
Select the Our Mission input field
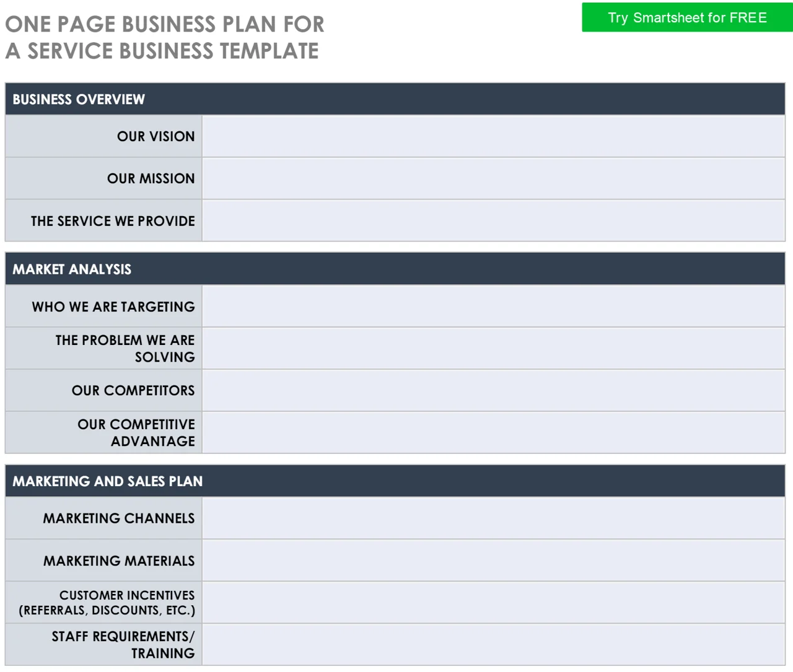tap(493, 178)
